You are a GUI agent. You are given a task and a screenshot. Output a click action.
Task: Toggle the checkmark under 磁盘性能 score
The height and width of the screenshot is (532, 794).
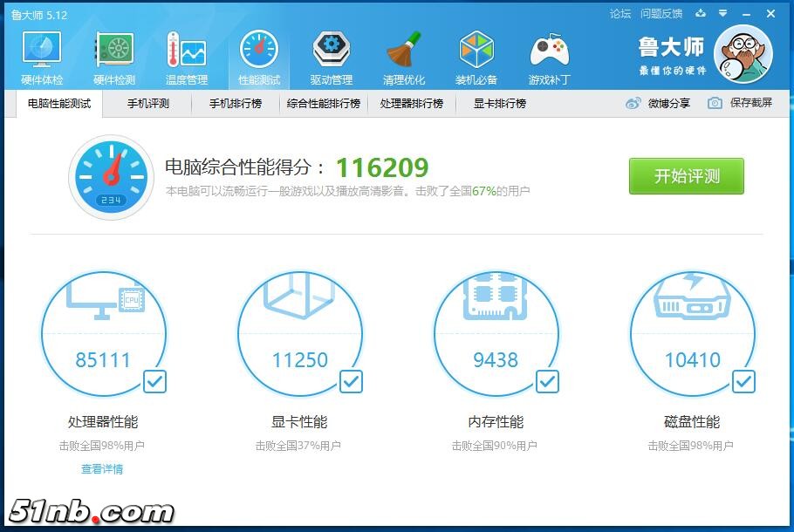coord(743,381)
